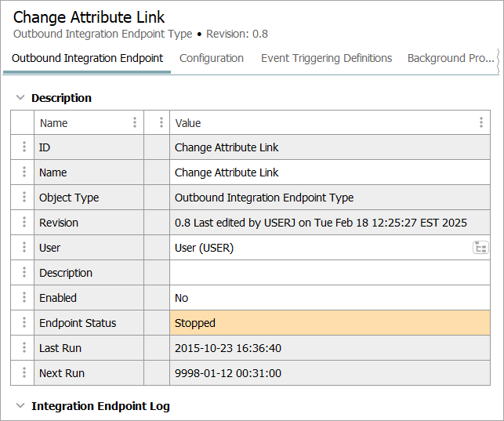Click the three-dot handle on Enabled row

pos(24,298)
